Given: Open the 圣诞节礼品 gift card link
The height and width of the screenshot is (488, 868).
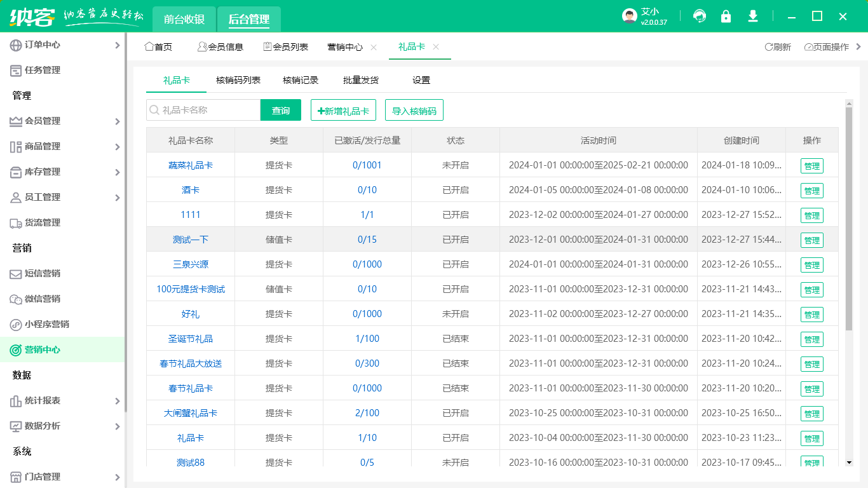Looking at the screenshot, I should [191, 339].
